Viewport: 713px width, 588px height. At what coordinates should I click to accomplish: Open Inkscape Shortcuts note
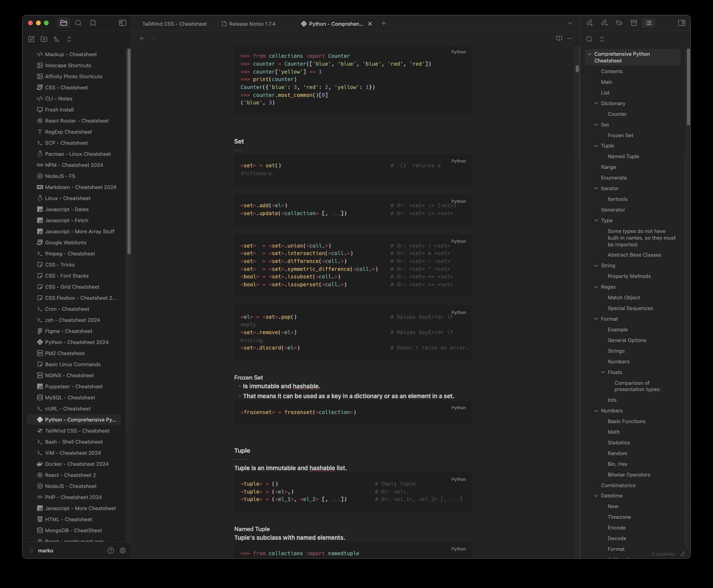click(x=74, y=65)
